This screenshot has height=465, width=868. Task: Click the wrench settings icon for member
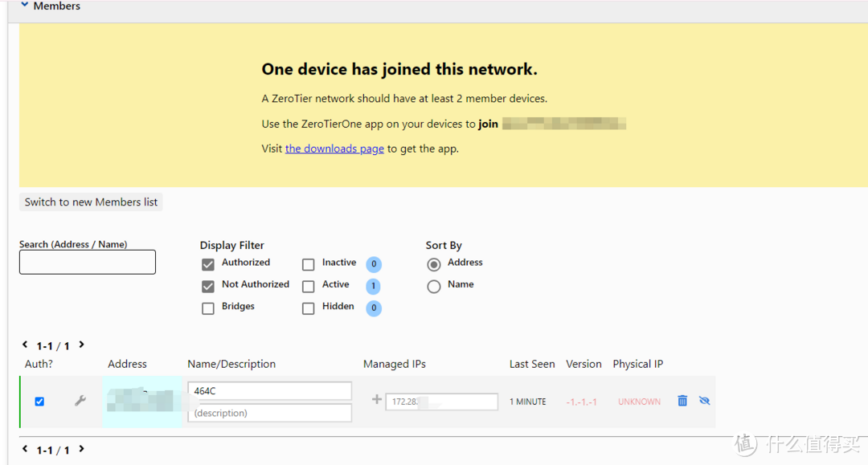(x=80, y=401)
